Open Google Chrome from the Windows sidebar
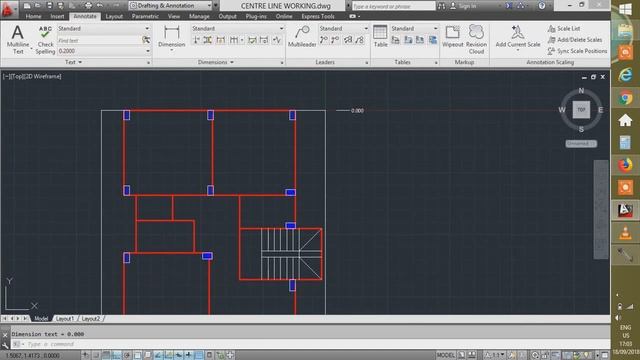Screen dimensions: 640x360 coord(625,98)
